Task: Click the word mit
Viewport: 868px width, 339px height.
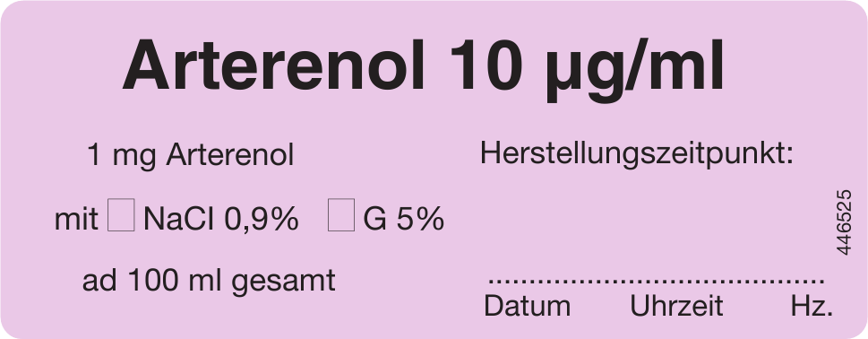Action: (76, 220)
